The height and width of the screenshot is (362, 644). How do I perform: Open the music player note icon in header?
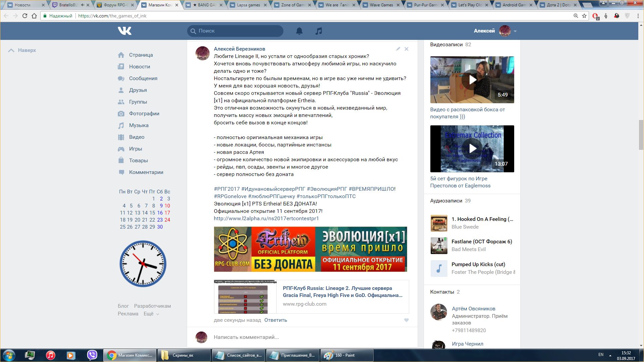[319, 31]
